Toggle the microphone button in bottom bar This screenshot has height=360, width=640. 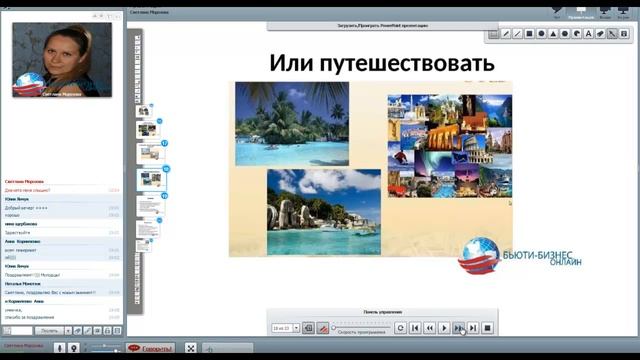[60, 348]
